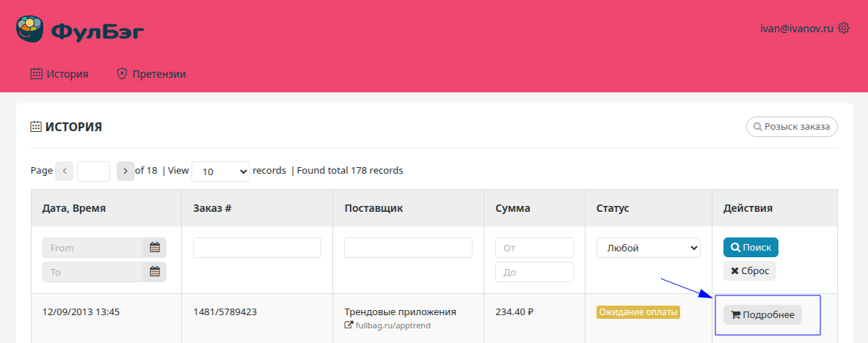This screenshot has height=343, width=868.
Task: Open account settings gear icon
Action: pyautogui.click(x=844, y=29)
